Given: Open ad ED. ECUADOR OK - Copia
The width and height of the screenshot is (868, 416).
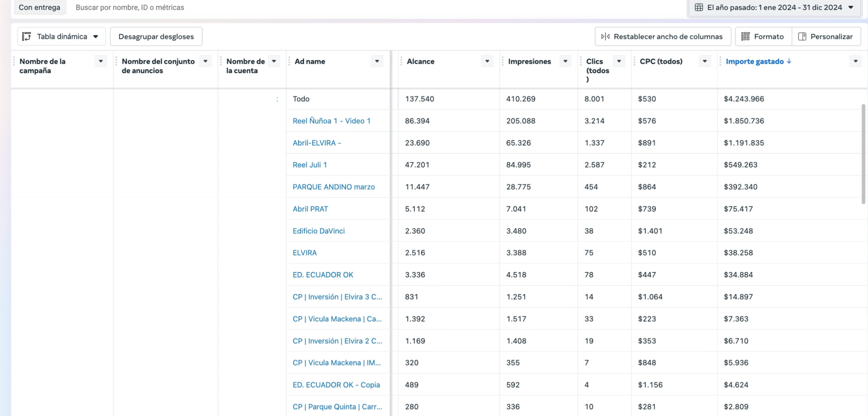Looking at the screenshot, I should [x=336, y=385].
